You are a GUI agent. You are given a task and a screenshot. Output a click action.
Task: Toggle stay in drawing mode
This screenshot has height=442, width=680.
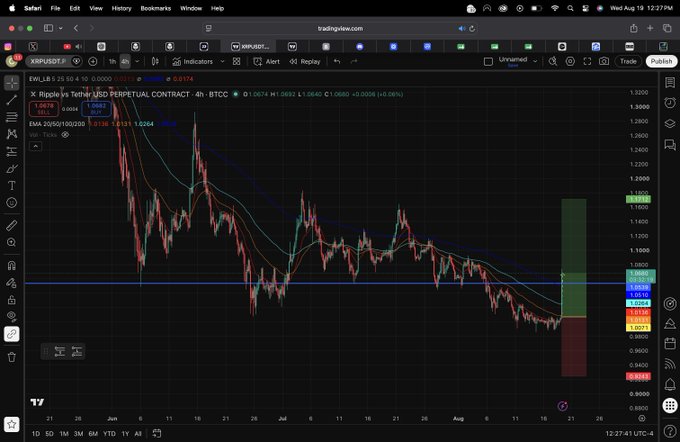click(12, 283)
